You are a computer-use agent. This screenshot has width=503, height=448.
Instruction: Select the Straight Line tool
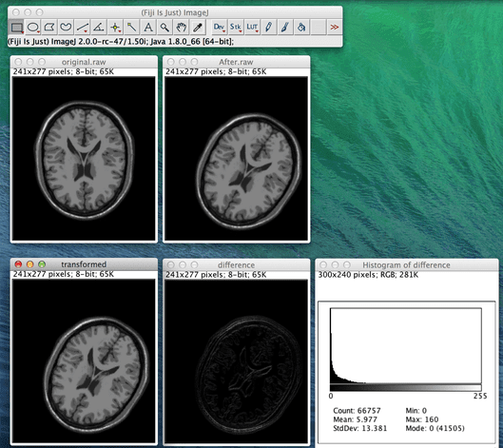(83, 28)
